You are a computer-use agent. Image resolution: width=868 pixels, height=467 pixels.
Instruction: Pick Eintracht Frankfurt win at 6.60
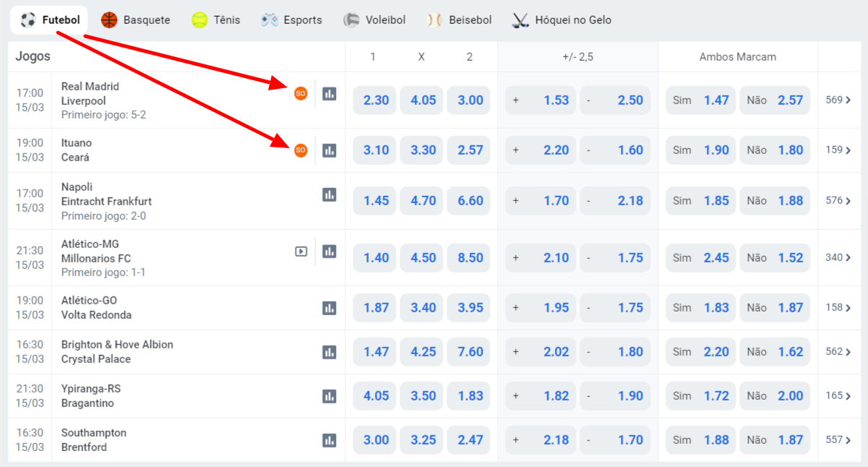469,201
